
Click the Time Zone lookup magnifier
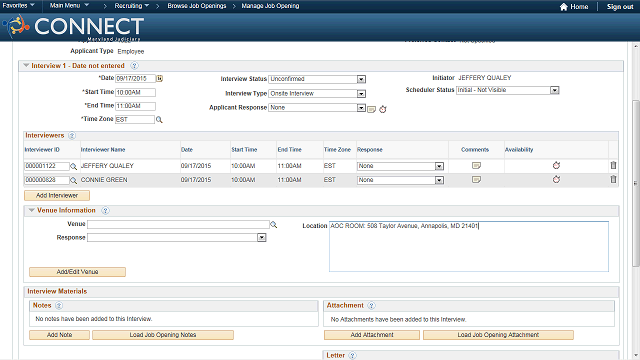click(159, 120)
